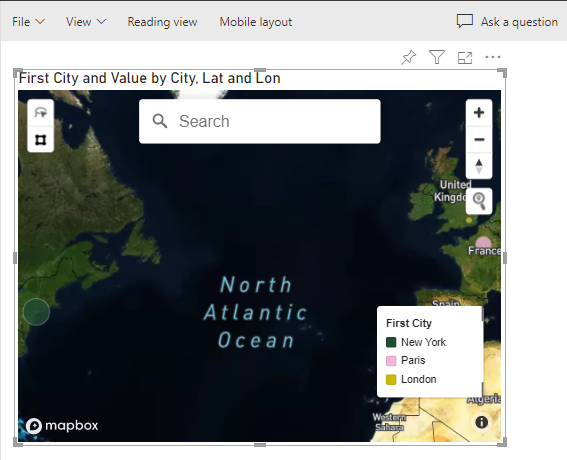This screenshot has width=567, height=460.
Task: Open the map info attribution icon
Action: coord(481,422)
